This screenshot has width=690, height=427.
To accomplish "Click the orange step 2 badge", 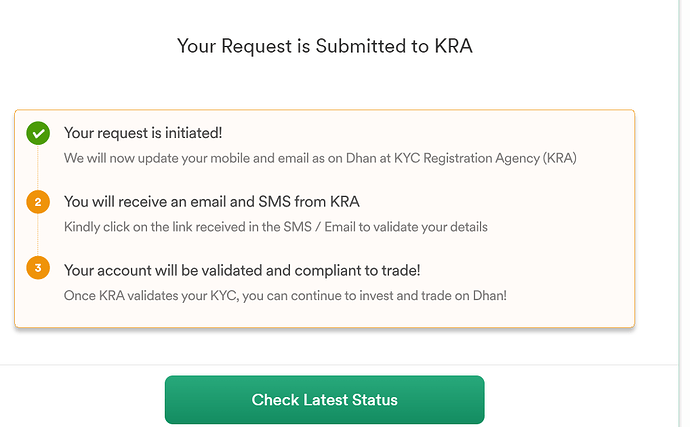I will (38, 203).
